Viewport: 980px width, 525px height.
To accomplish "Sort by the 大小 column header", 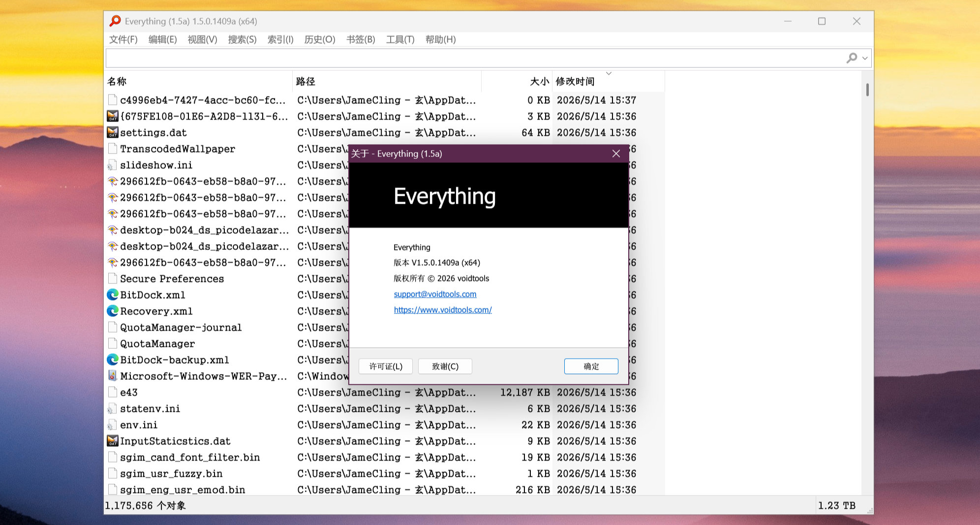I will point(517,81).
